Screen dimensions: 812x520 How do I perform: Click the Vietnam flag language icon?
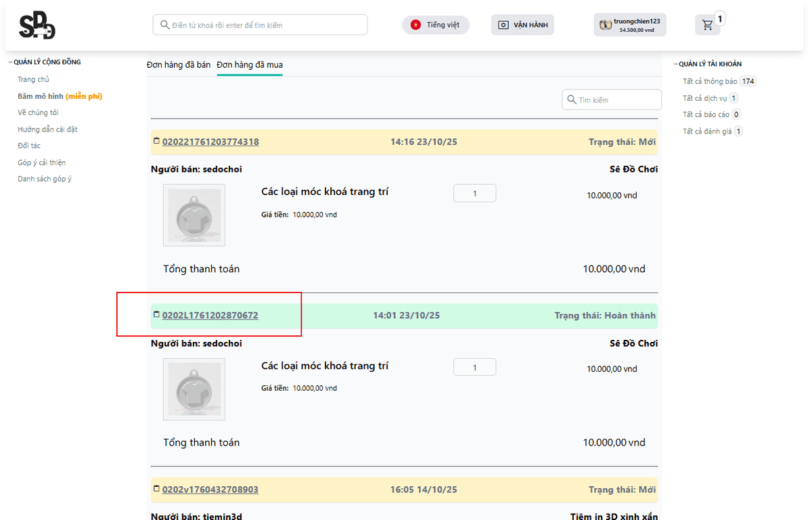[415, 25]
